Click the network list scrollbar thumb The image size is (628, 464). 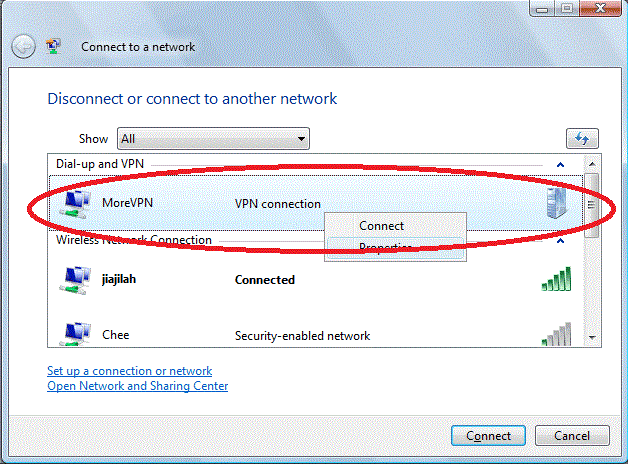coord(592,205)
